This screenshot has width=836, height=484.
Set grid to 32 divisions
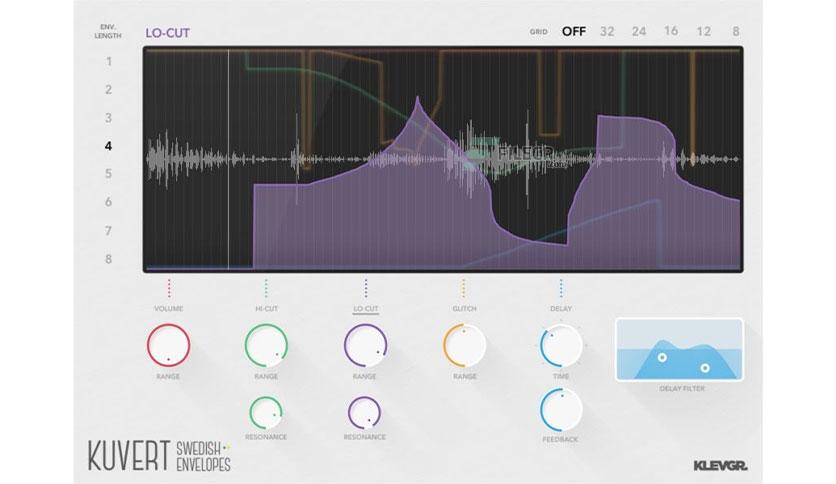[607, 31]
